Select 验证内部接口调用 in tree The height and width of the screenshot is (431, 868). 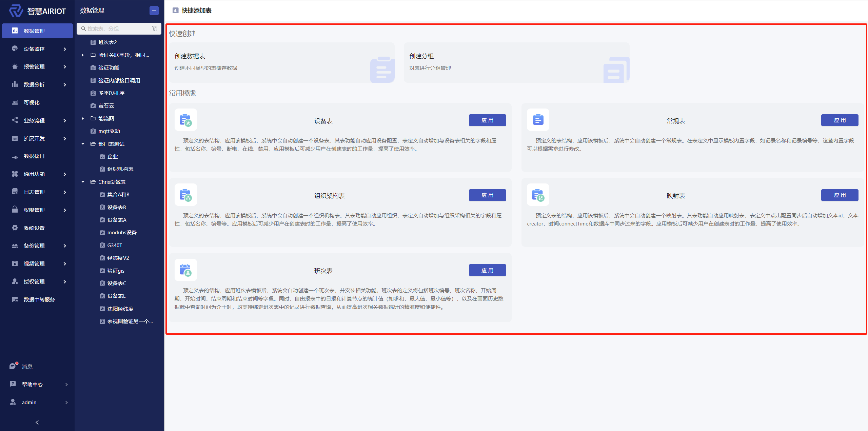coord(119,80)
